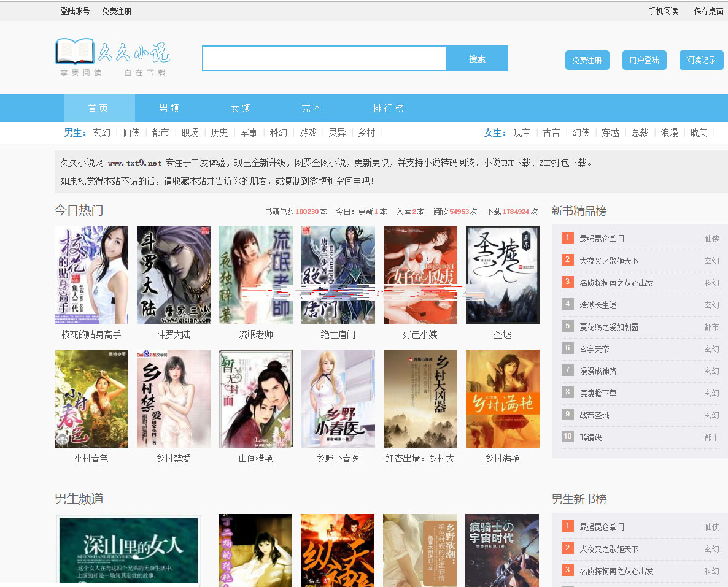The width and height of the screenshot is (728, 587).
Task: Click 免费注册 link in top bar
Action: pos(117,11)
